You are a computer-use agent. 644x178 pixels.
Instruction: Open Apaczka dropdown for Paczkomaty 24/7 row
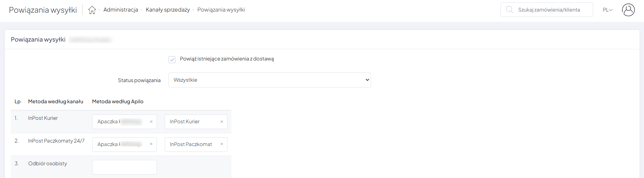click(x=120, y=144)
